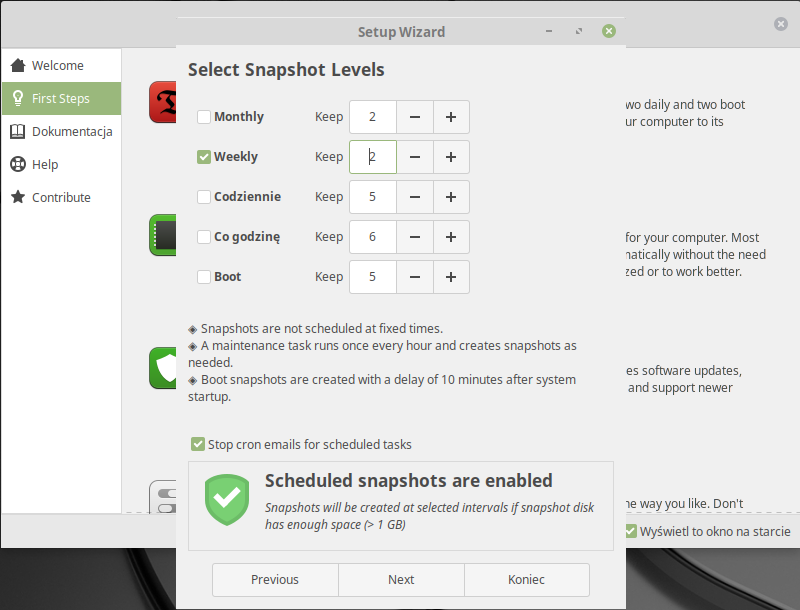800x610 pixels.
Task: Focus the Weekly keep number field
Action: [x=373, y=157]
